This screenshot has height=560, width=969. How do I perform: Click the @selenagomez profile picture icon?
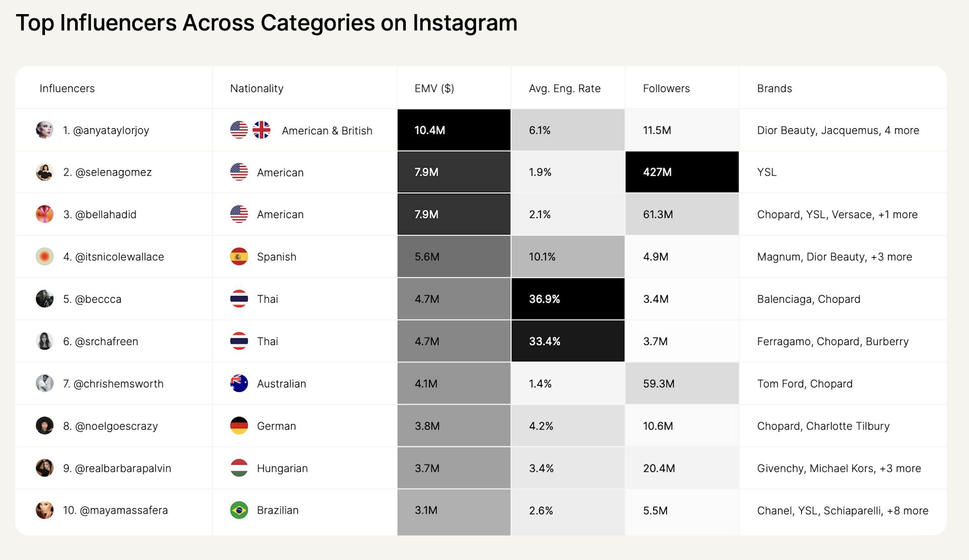click(x=41, y=166)
